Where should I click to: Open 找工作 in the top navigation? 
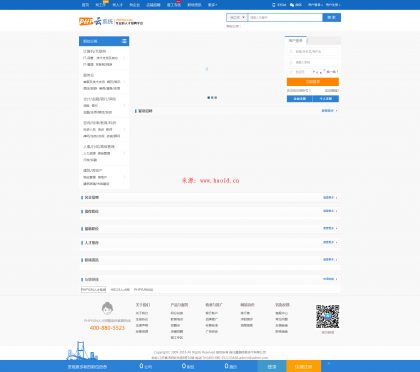100,5
